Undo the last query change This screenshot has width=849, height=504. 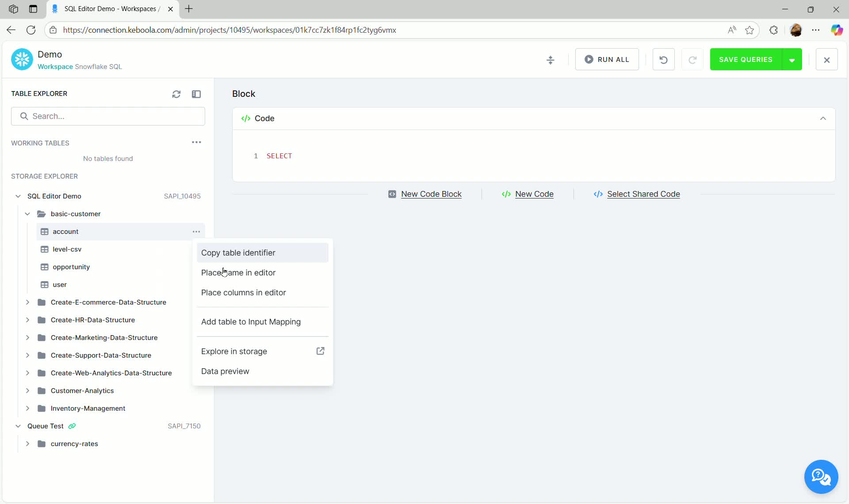click(x=663, y=59)
